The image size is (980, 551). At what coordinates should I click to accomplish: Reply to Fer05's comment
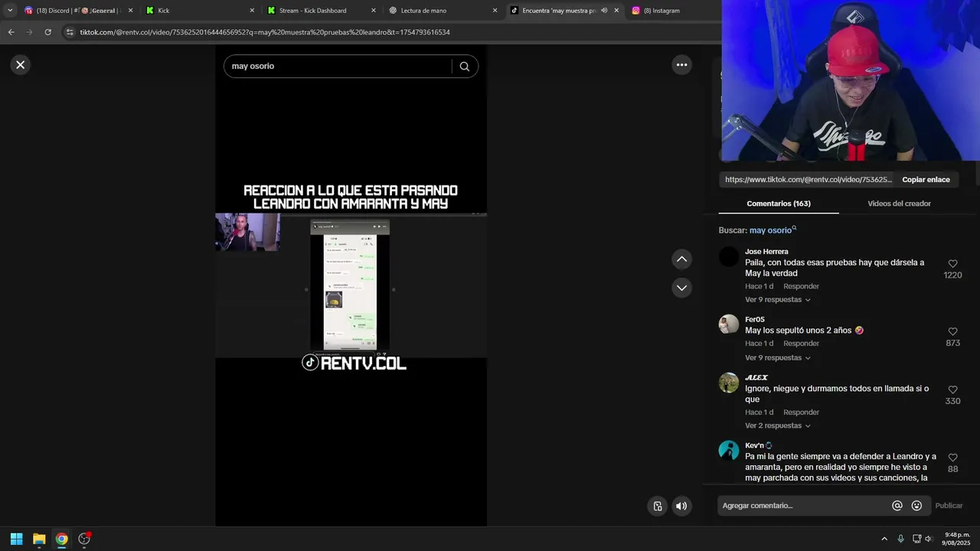801,344
